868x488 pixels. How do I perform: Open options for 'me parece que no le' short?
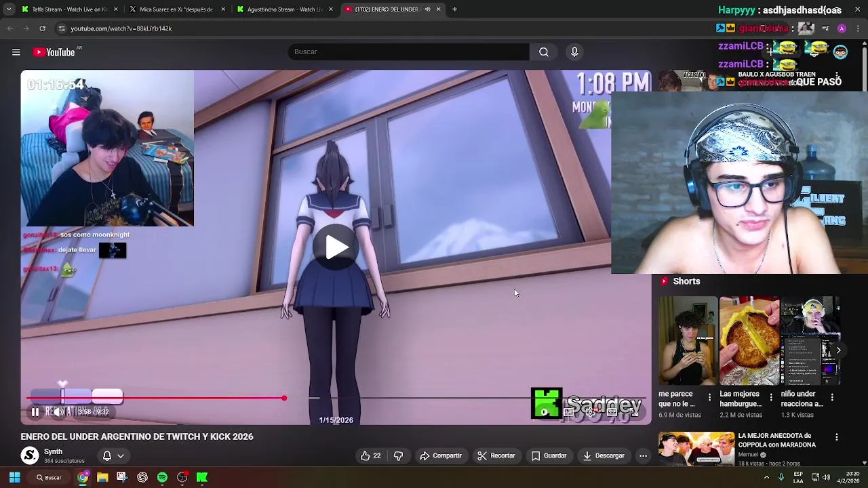[x=709, y=397]
